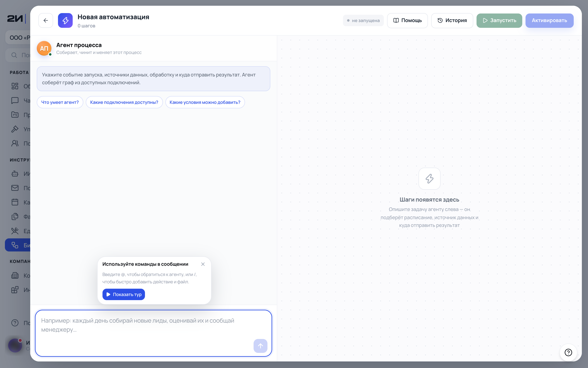Open the highlighted business processes sidebar item
The image size is (588, 368).
(x=18, y=245)
